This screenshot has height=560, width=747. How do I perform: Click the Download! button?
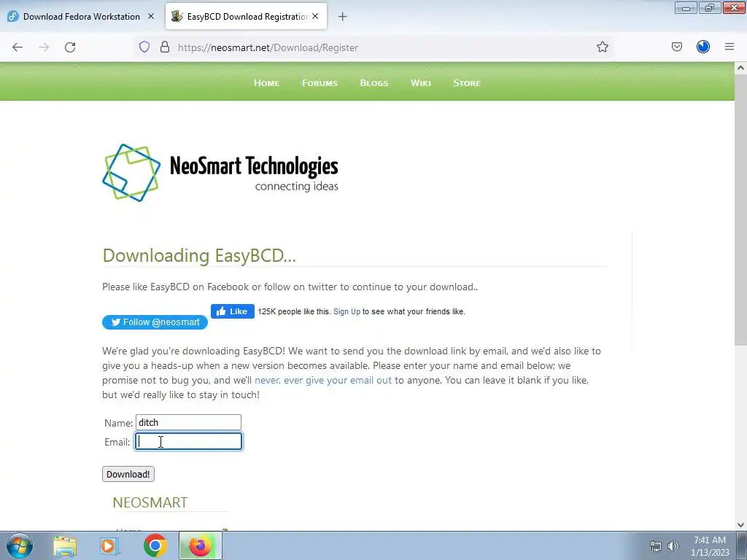point(128,474)
